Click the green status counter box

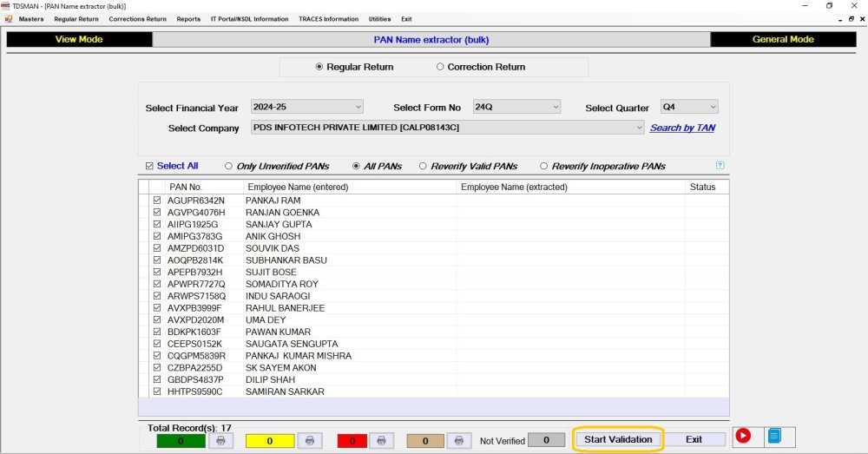(181, 441)
